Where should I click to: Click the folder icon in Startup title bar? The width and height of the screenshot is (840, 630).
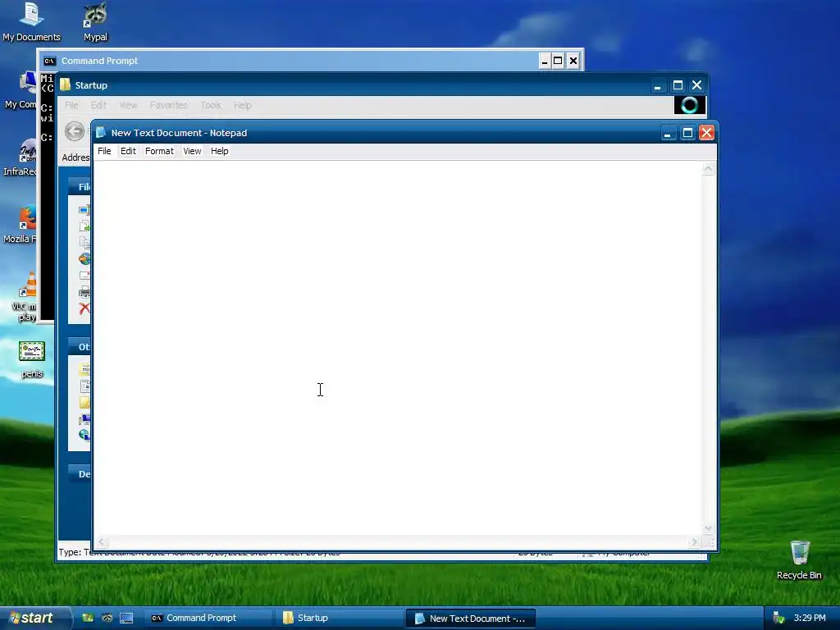[66, 85]
